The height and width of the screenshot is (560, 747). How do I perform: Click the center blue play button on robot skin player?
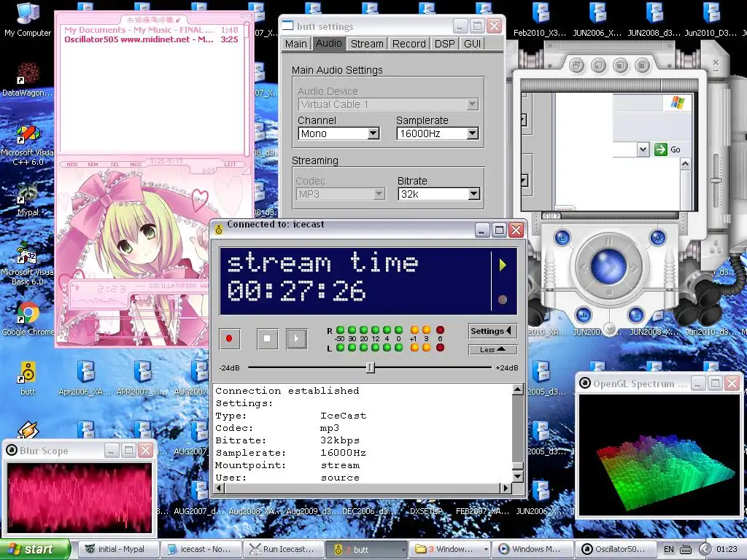[x=608, y=267]
